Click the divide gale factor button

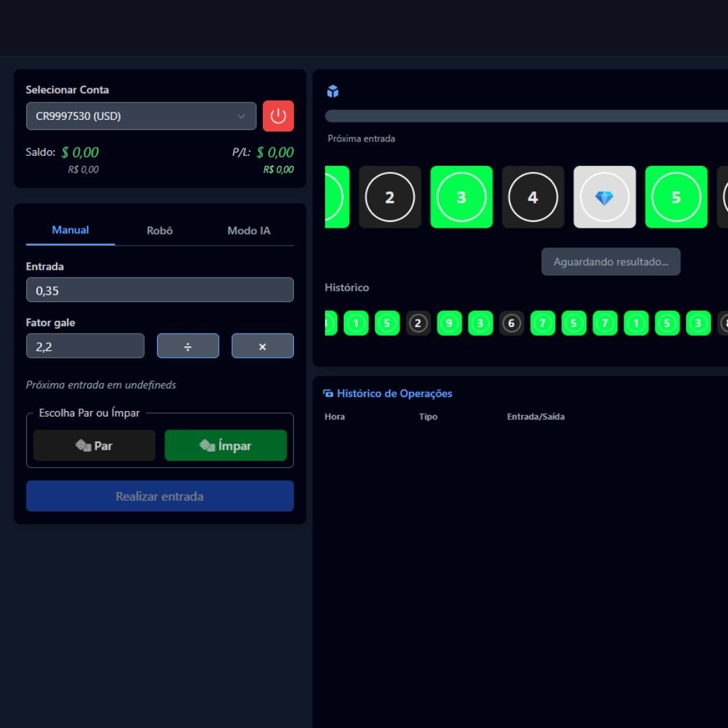[188, 346]
